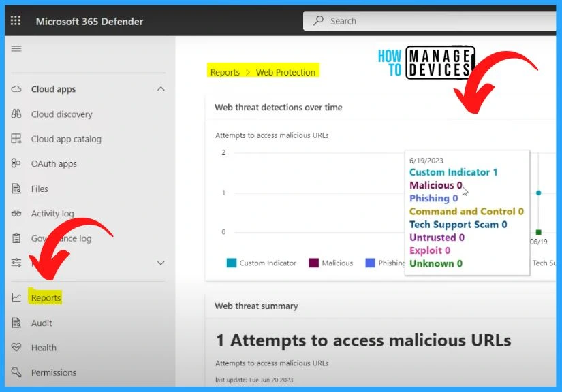The width and height of the screenshot is (562, 392).
Task: Click 'Exploit 0' in the tooltip
Action: [430, 250]
